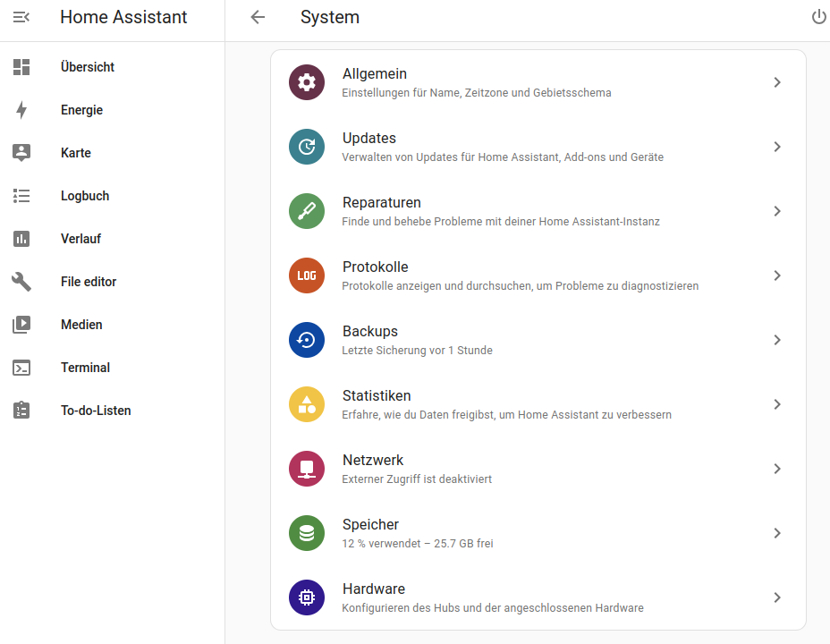Click the Verlauf chart icon

21,239
